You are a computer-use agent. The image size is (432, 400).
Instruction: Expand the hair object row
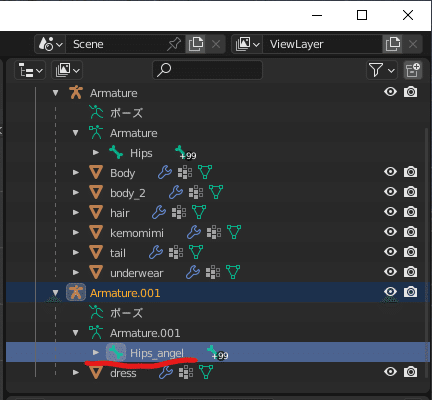76,212
